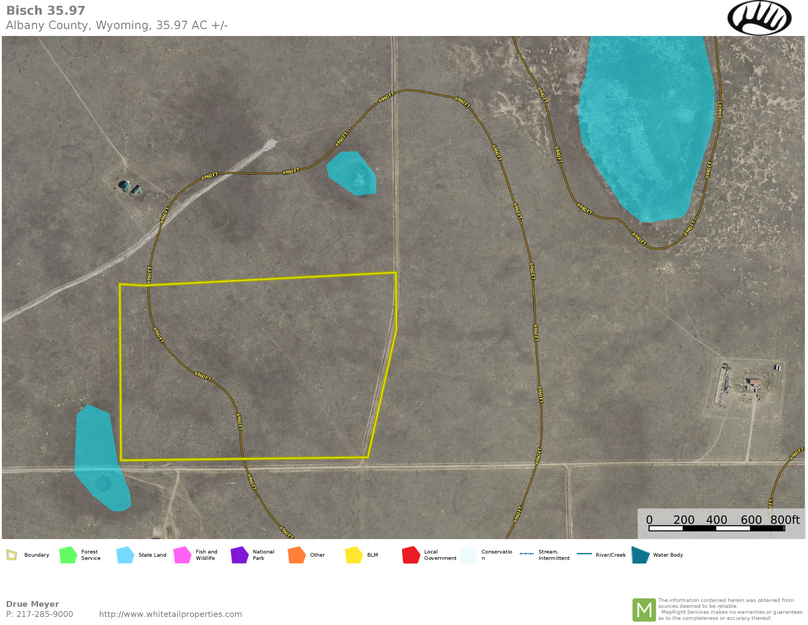Click the River/Creek line legend symbol

(584, 554)
